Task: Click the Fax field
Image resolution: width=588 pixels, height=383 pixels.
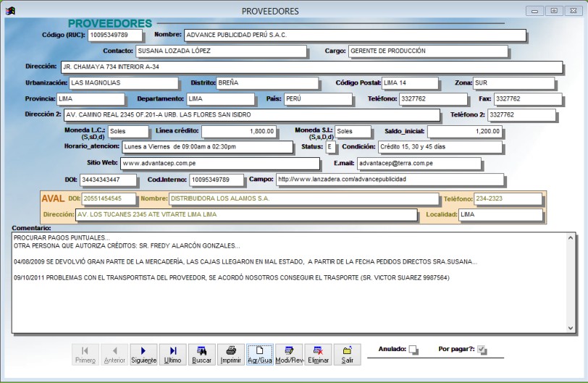Action: pyautogui.click(x=528, y=99)
